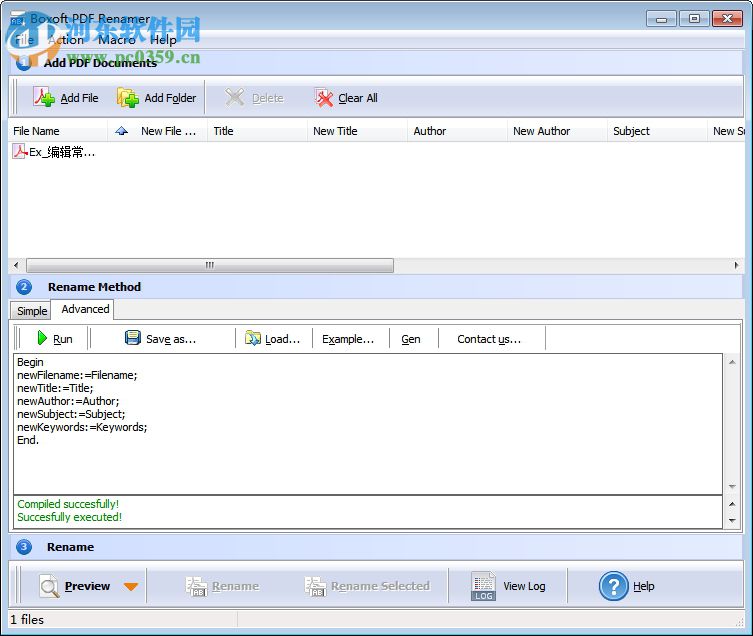The image size is (753, 636).
Task: Click the Add File icon
Action: (44, 98)
